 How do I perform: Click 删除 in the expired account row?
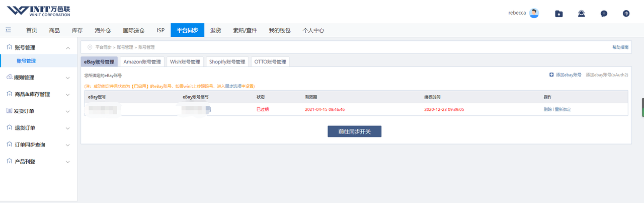pos(547,109)
